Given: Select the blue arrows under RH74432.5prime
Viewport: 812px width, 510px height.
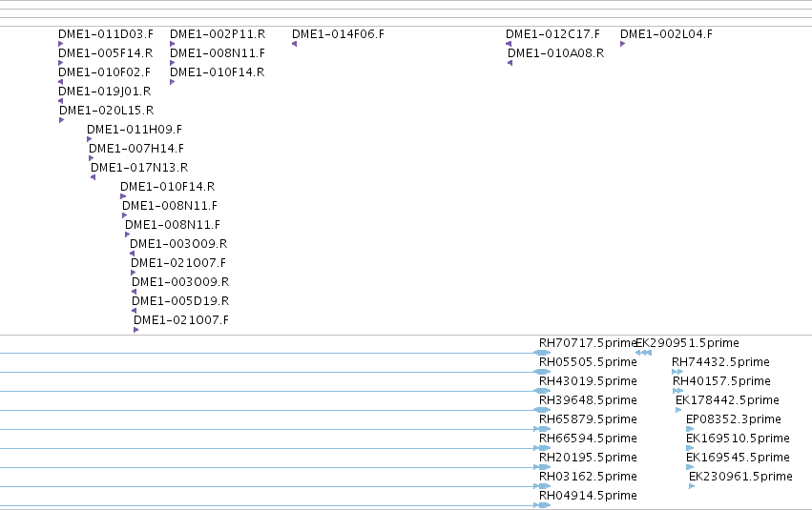Looking at the screenshot, I should 677,372.
